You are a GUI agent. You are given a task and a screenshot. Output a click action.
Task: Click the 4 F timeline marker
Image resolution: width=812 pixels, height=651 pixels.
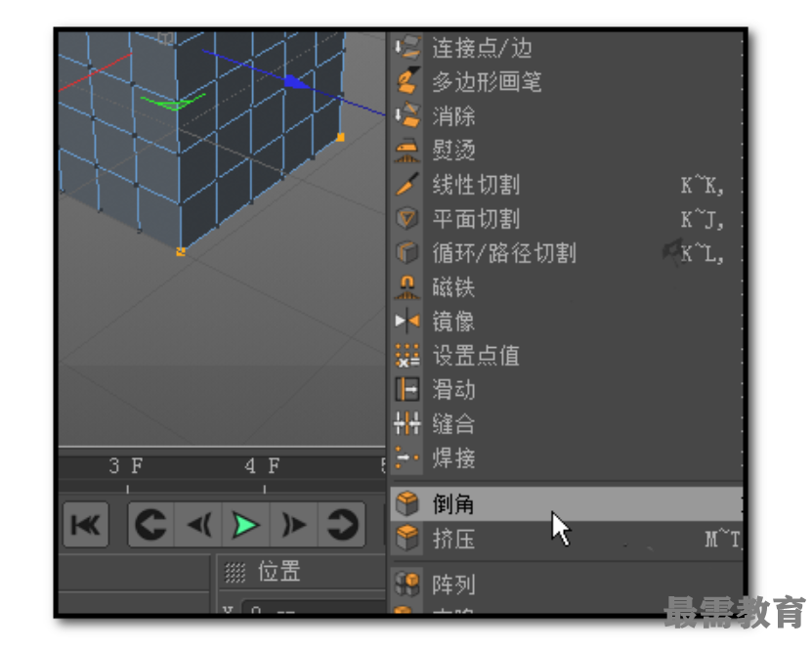(263, 466)
